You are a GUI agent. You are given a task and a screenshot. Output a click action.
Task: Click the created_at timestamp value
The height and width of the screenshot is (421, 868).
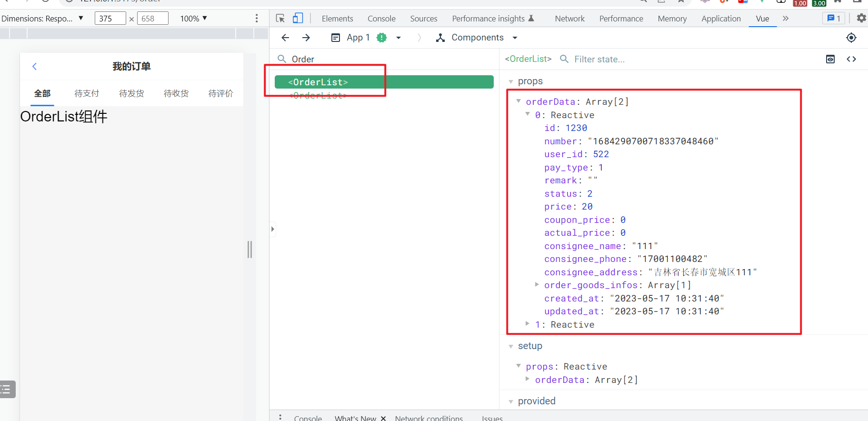pyautogui.click(x=667, y=298)
